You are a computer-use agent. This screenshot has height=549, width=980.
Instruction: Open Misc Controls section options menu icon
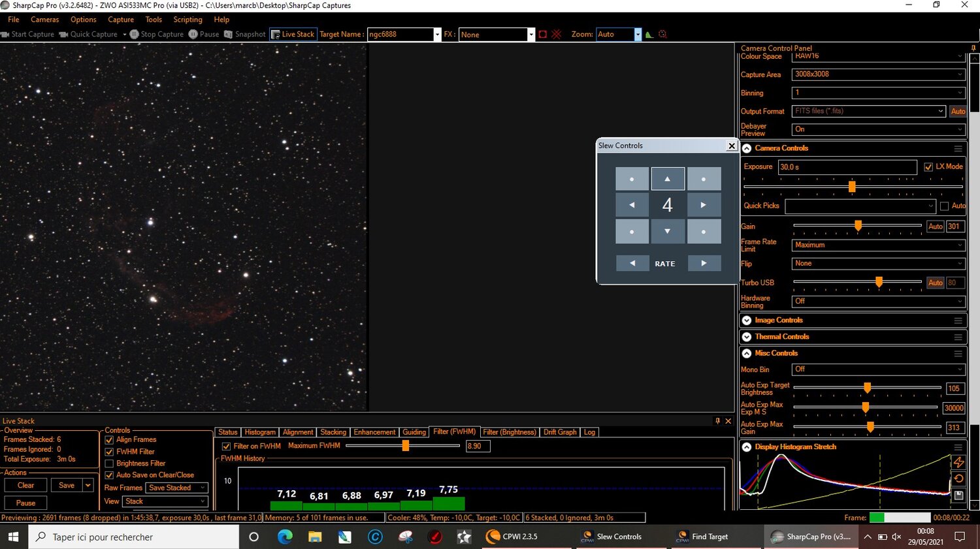click(958, 354)
